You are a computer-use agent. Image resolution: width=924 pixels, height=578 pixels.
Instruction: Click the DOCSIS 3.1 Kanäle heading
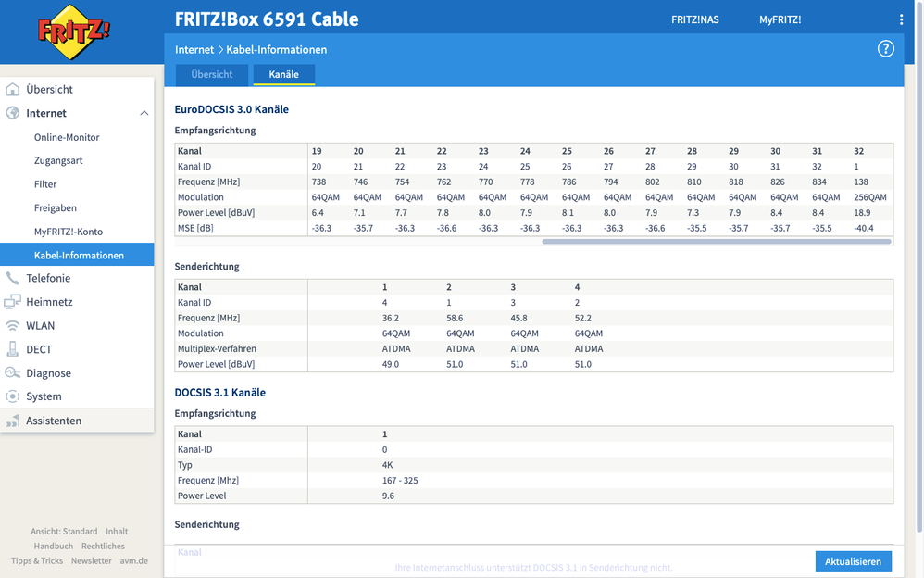point(219,392)
